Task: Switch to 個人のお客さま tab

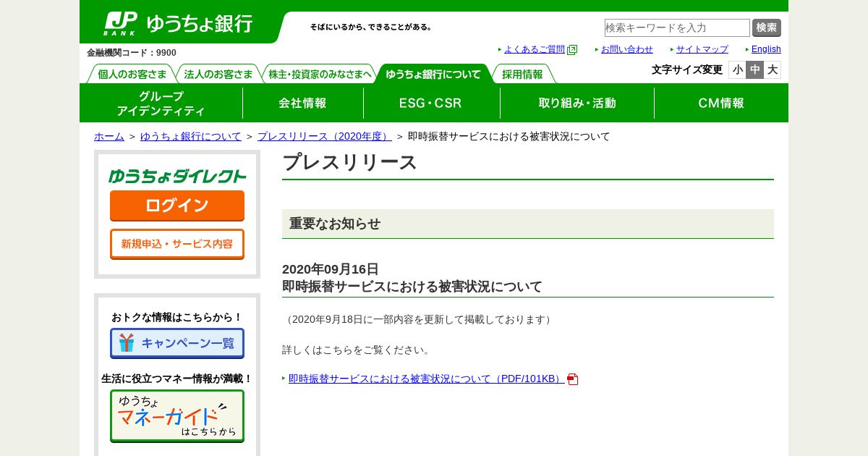Action: [132, 75]
